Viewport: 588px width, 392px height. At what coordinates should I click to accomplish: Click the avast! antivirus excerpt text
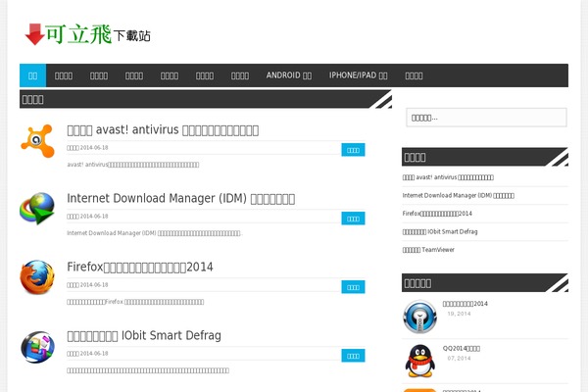point(132,165)
